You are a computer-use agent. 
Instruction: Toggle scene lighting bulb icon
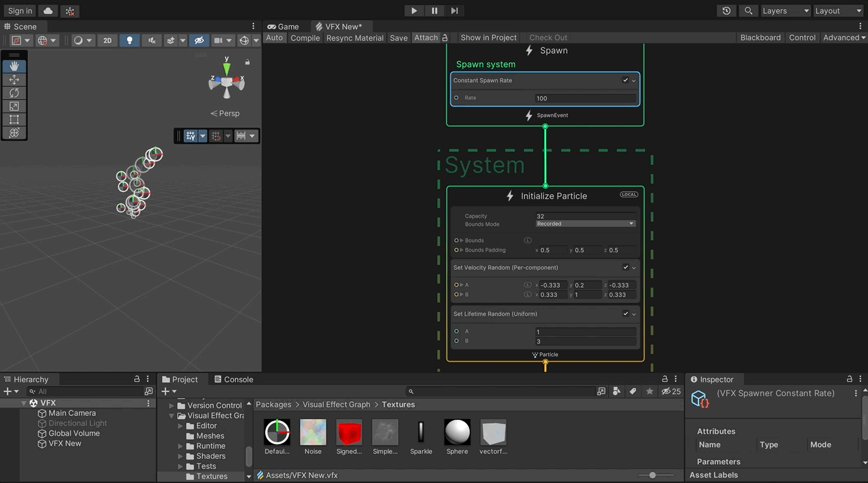coord(130,40)
